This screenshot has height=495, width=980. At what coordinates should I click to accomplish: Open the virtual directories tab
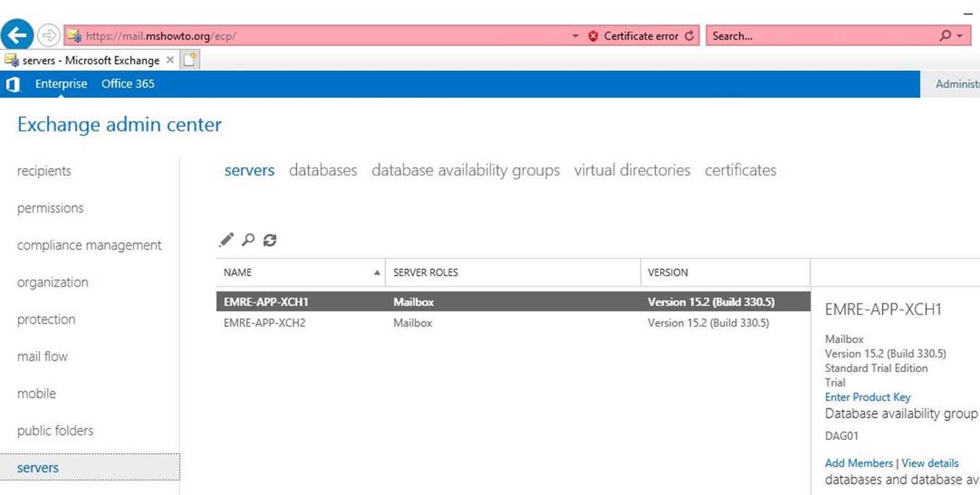tap(632, 170)
